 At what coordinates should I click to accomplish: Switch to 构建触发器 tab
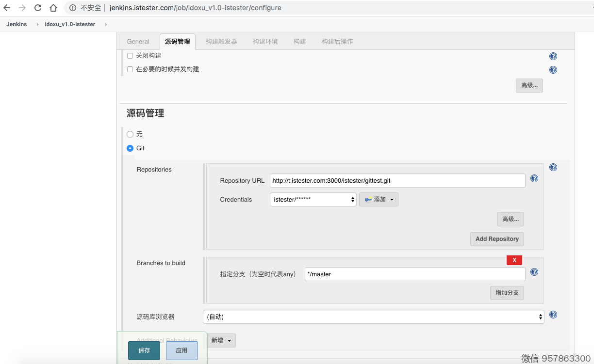[221, 42]
